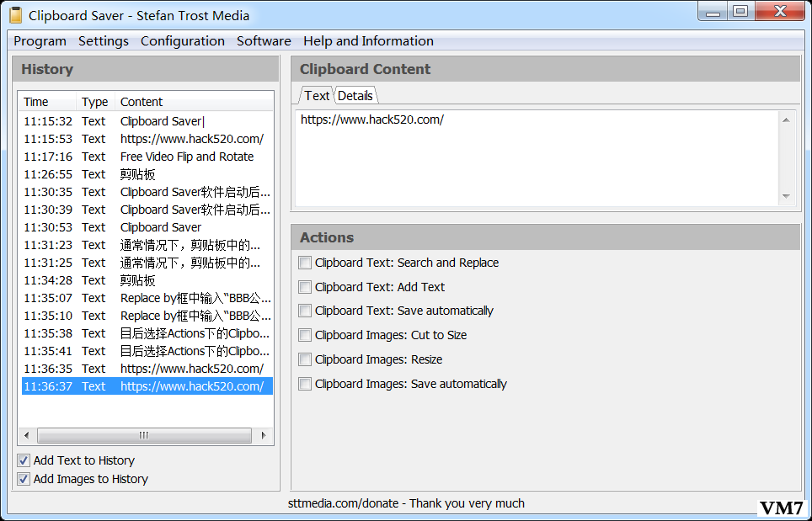Select the 11:35:07 "Replace by" entry

[147, 298]
